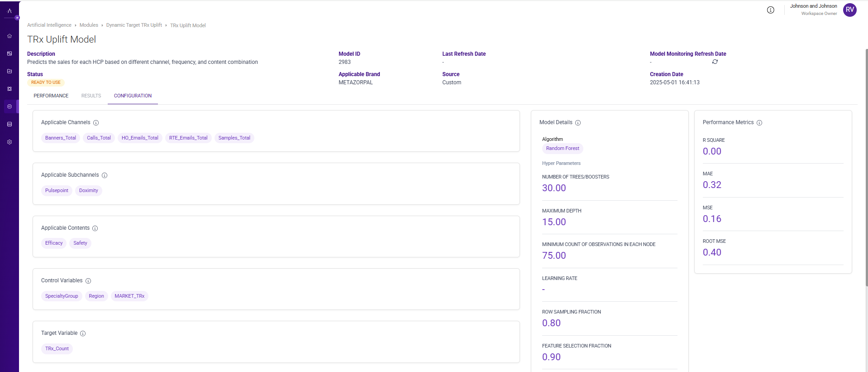Open the top-right help info icon
The image size is (868, 372).
pos(771,10)
